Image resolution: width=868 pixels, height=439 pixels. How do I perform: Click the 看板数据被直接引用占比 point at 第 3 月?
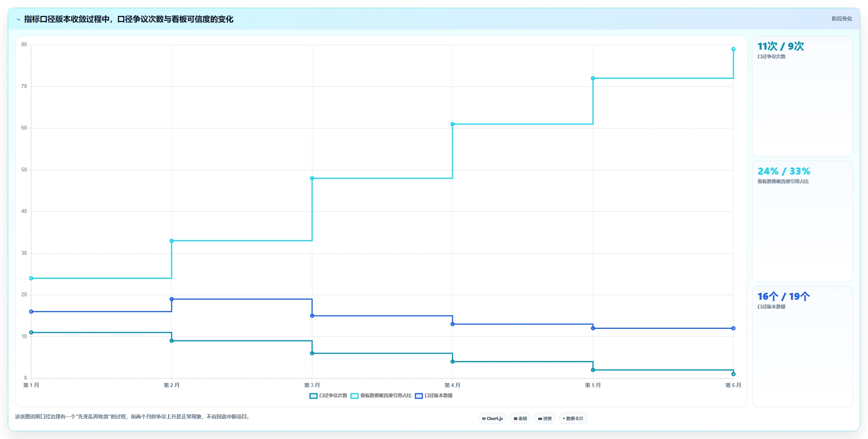click(312, 178)
